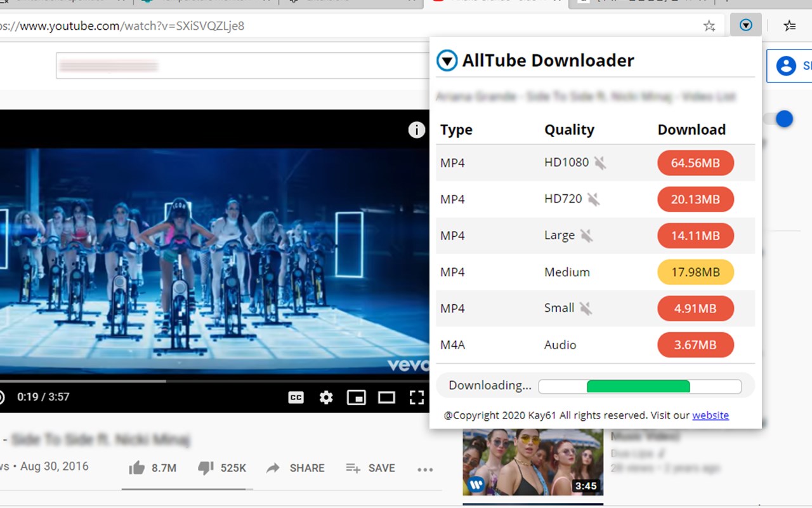812x508 pixels.
Task: Click the Medium quality label
Action: 567,272
